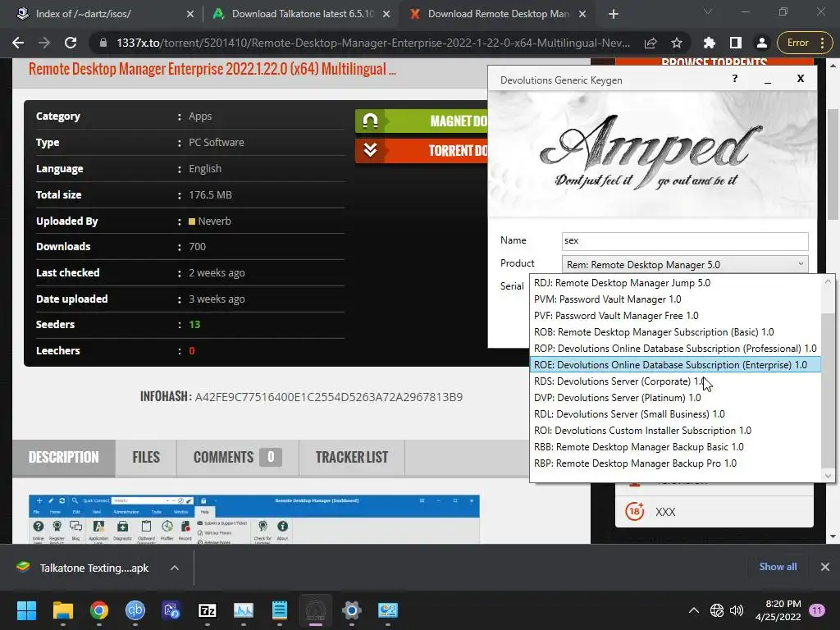Open the Files tab
Screen dimensions: 840x630
click(x=146, y=458)
